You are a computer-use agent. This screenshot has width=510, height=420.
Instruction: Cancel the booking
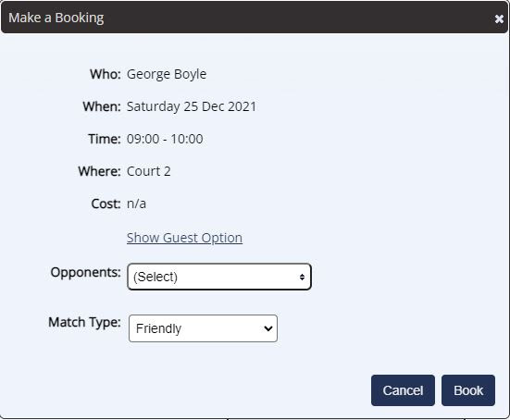pyautogui.click(x=403, y=390)
